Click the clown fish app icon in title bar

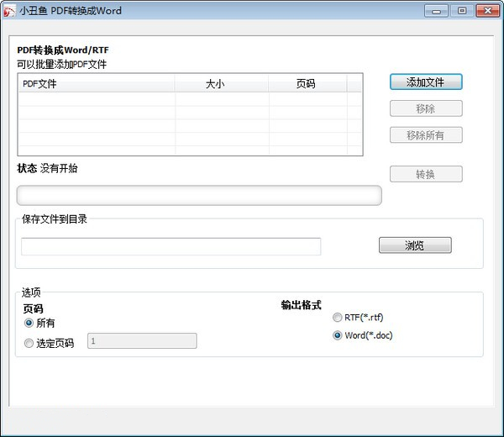point(9,11)
